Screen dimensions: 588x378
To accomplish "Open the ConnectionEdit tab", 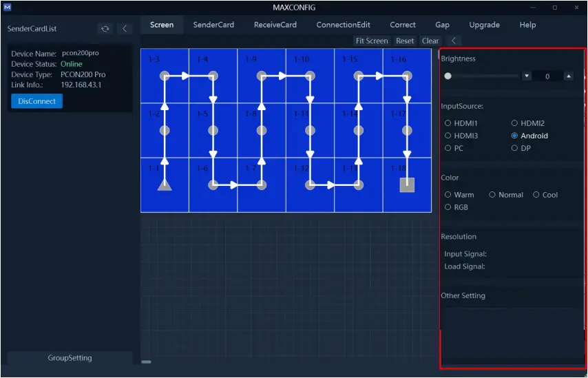I will tap(343, 25).
